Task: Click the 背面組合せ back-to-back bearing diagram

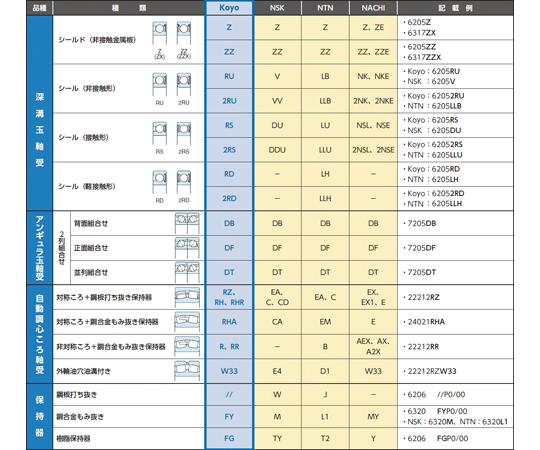Action: click(187, 223)
